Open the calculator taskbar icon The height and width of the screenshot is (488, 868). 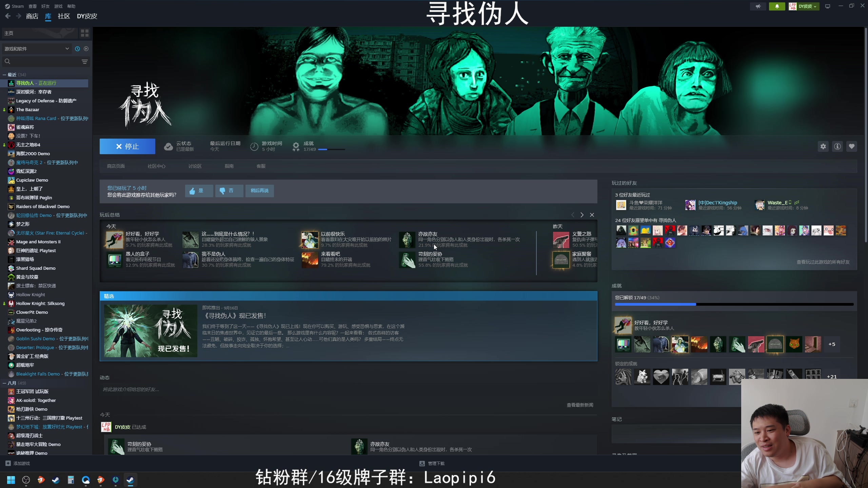pyautogui.click(x=71, y=480)
